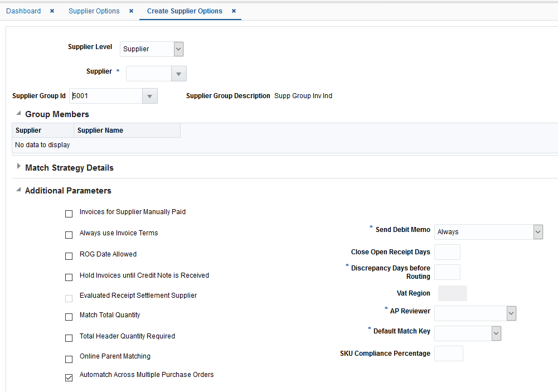Check Always use Invoice Terms
Viewport: 558px width, 392px height.
click(69, 235)
